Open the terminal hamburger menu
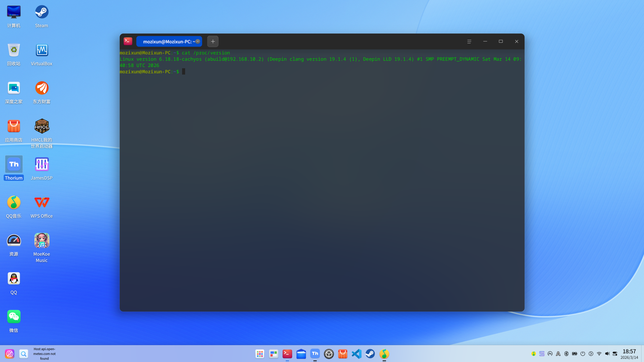This screenshot has height=362, width=644. point(469,42)
